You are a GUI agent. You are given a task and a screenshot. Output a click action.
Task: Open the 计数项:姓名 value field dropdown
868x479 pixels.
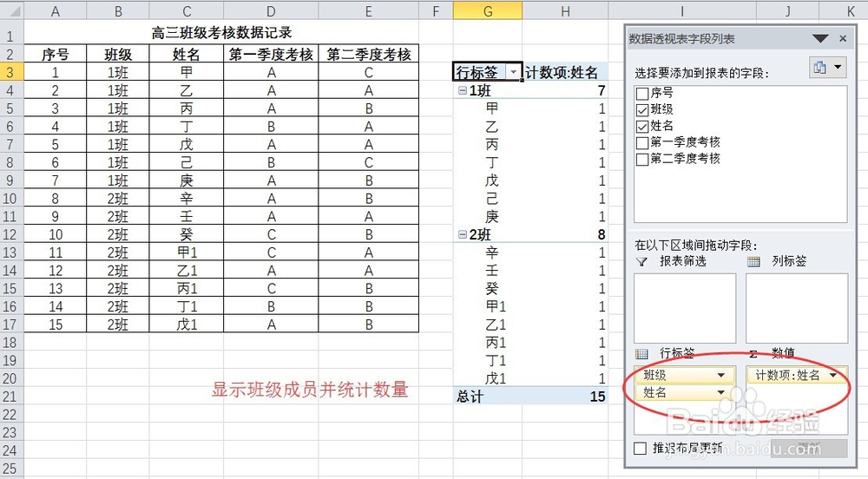pos(833,376)
